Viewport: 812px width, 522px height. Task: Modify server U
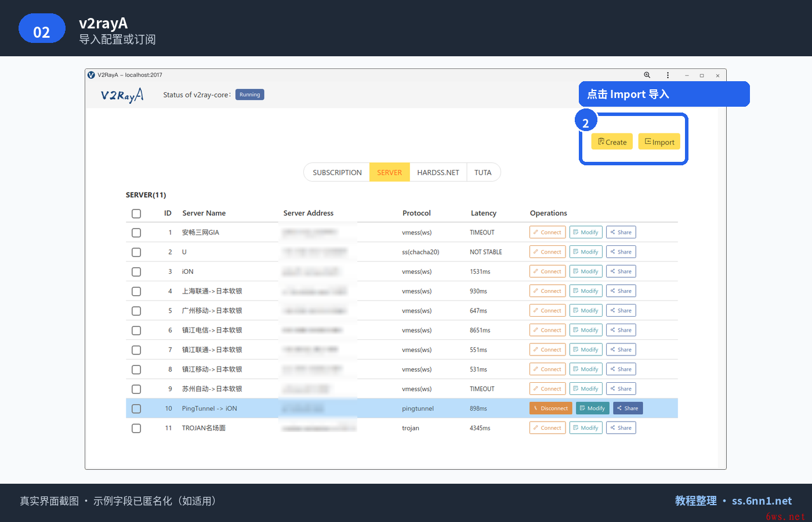click(x=586, y=252)
